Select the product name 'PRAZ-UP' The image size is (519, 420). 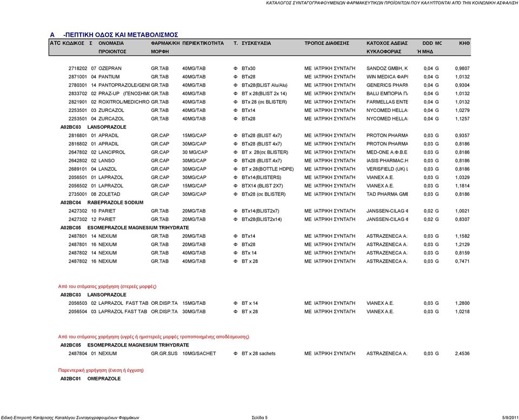[109, 94]
